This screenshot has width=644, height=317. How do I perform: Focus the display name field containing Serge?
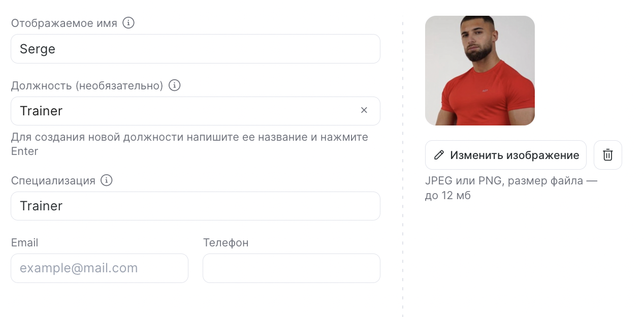195,49
